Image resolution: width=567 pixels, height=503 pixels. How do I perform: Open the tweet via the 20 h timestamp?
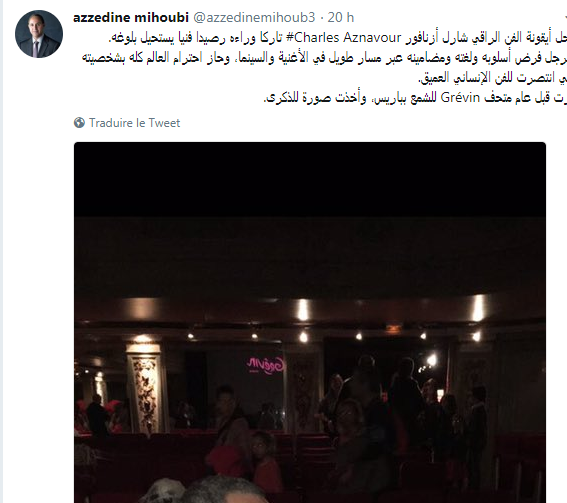(341, 17)
